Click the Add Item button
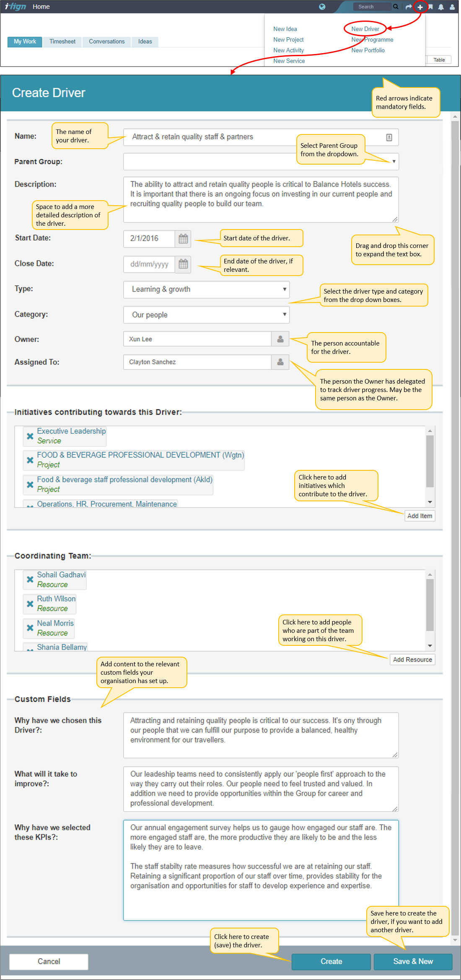Image resolution: width=461 pixels, height=980 pixels. click(x=420, y=516)
